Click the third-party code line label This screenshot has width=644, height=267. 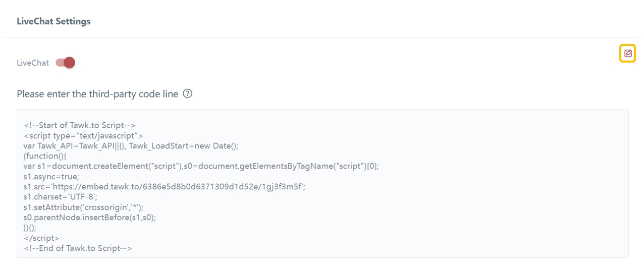(97, 94)
